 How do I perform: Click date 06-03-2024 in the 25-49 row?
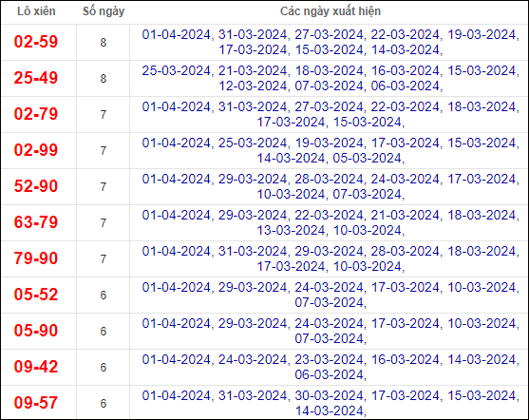[406, 86]
